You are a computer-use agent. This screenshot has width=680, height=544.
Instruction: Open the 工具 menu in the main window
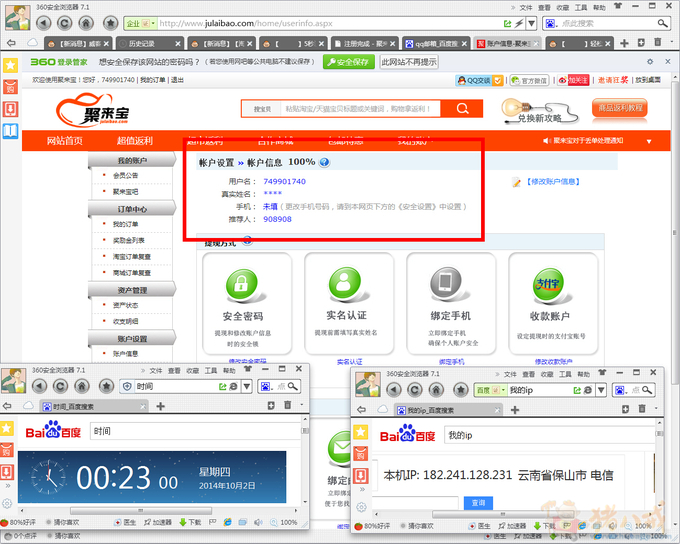coord(581,7)
